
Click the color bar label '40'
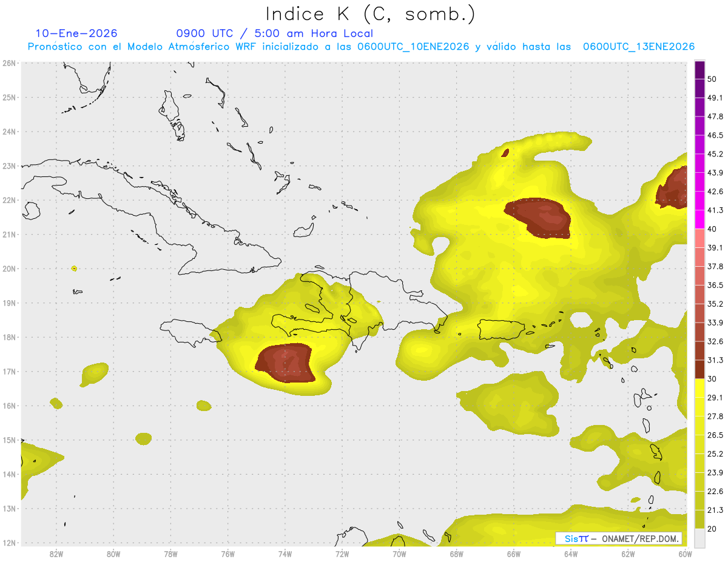coord(712,229)
